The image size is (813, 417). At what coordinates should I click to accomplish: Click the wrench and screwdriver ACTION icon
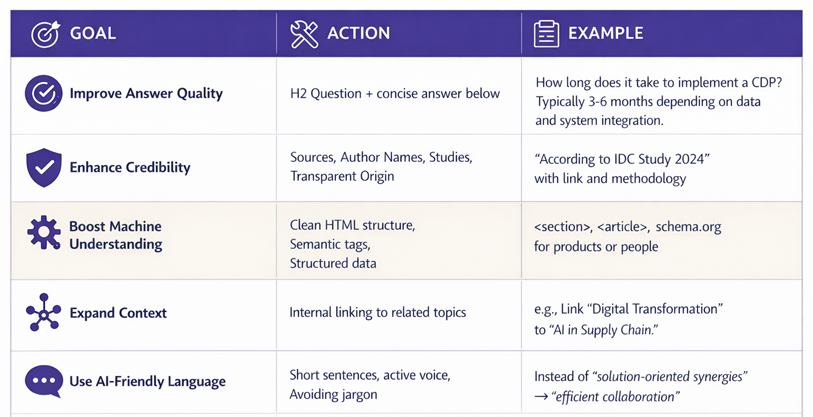pos(304,34)
